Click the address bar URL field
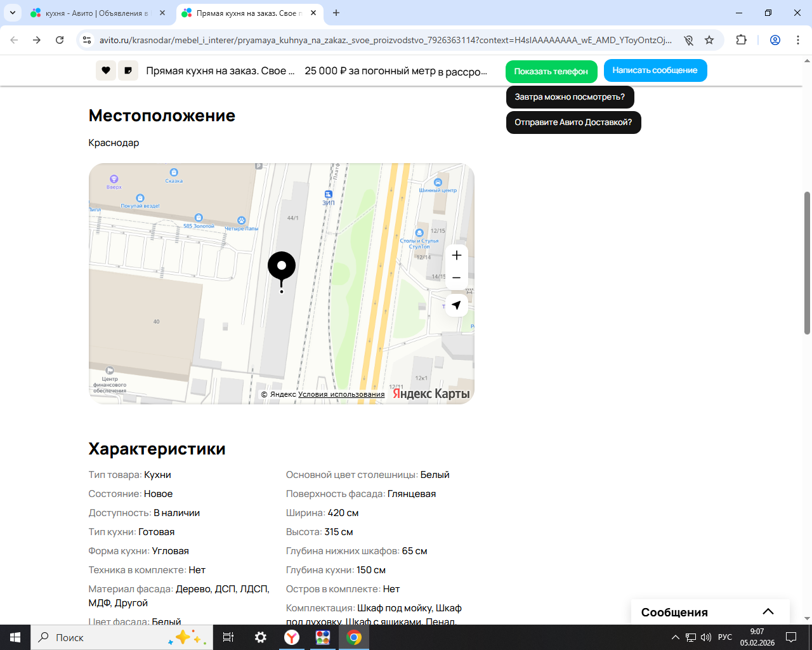 pos(386,40)
